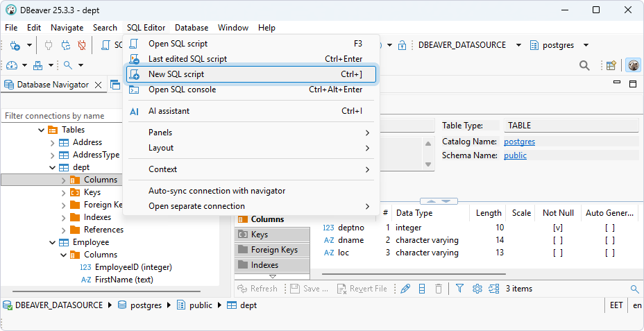Toggle Not Null checkbox for dname
Viewport: 644px width, 331px height.
click(558, 240)
